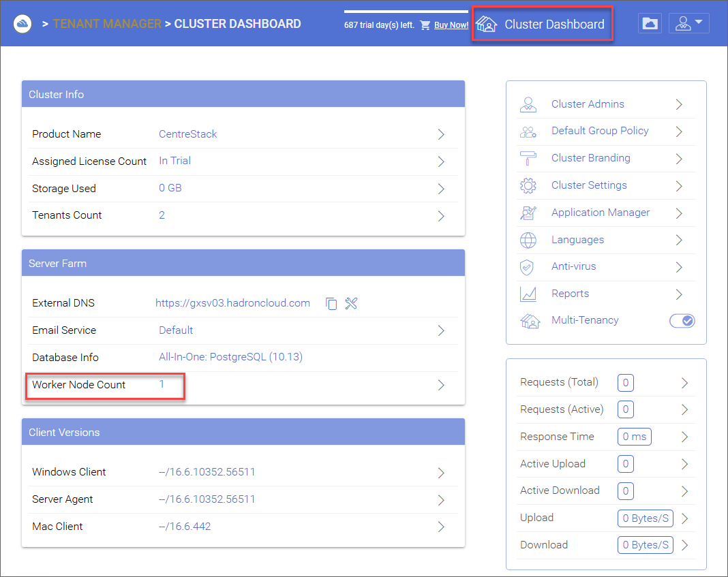
Task: Click the Client Versions section header
Action: click(243, 432)
